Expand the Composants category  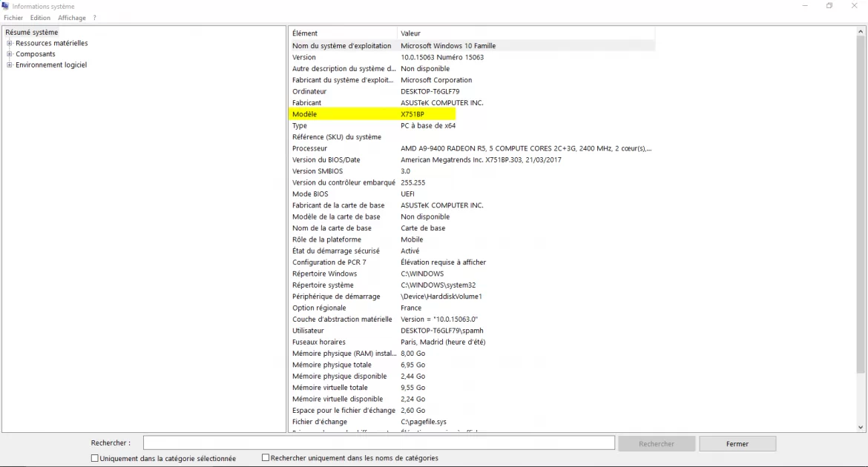[8, 53]
